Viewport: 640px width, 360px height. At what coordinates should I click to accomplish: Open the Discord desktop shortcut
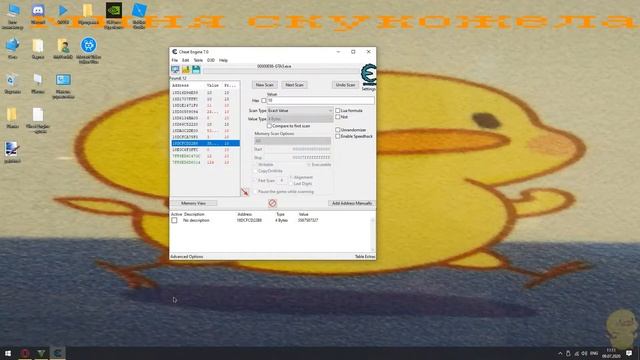[x=38, y=14]
